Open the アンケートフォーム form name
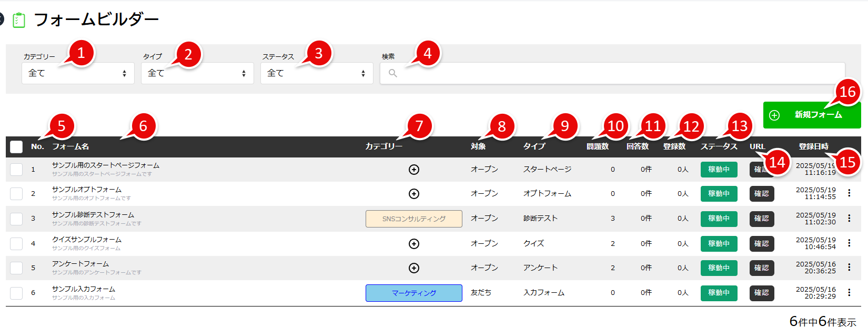The width and height of the screenshot is (868, 336). pos(80,264)
